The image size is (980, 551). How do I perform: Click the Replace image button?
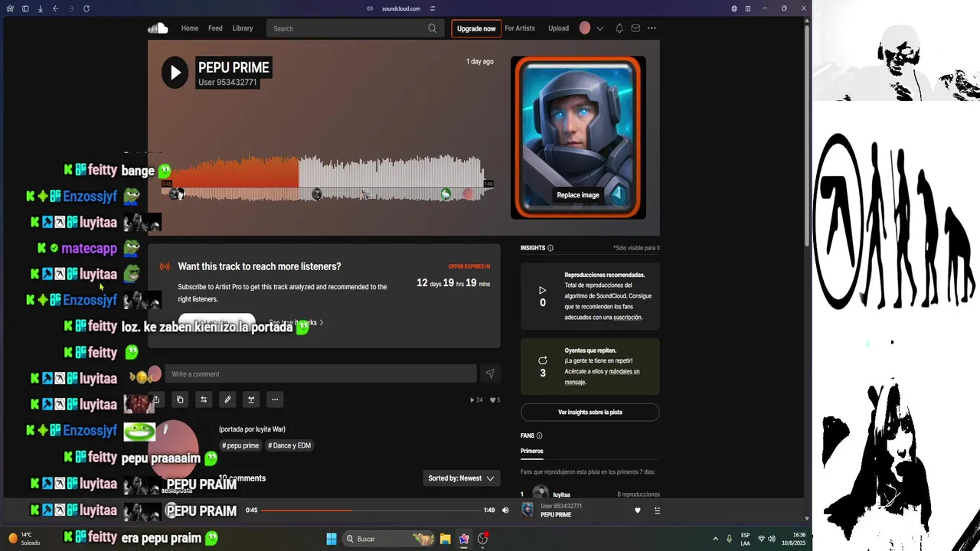pyautogui.click(x=578, y=195)
